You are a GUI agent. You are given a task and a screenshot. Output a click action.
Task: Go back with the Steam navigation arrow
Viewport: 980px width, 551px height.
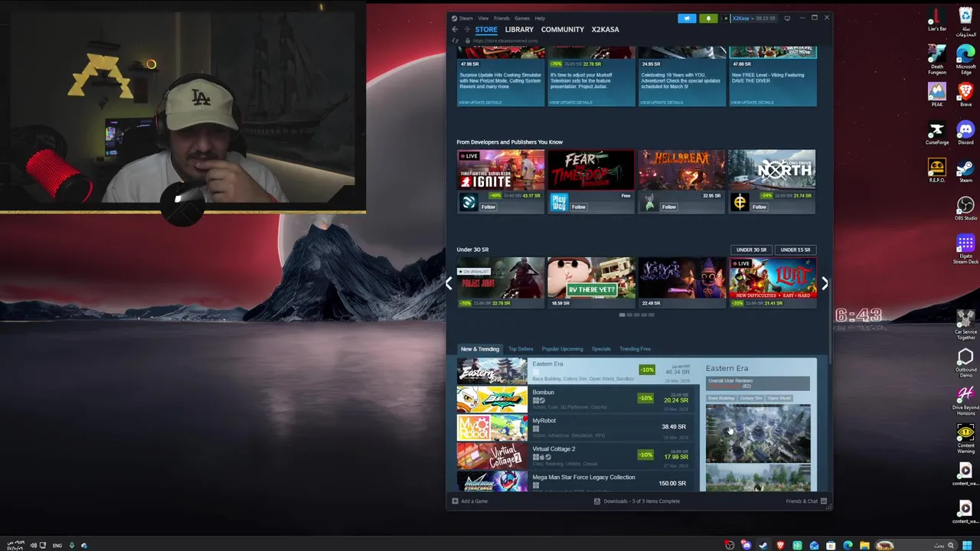pos(455,30)
